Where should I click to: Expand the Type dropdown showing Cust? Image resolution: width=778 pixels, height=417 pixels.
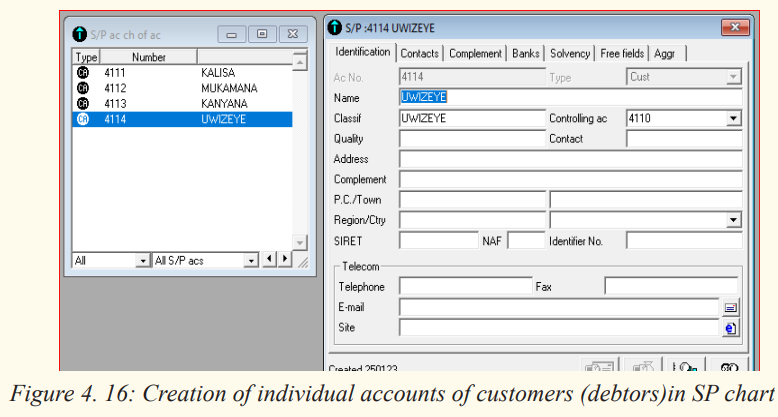point(733,77)
